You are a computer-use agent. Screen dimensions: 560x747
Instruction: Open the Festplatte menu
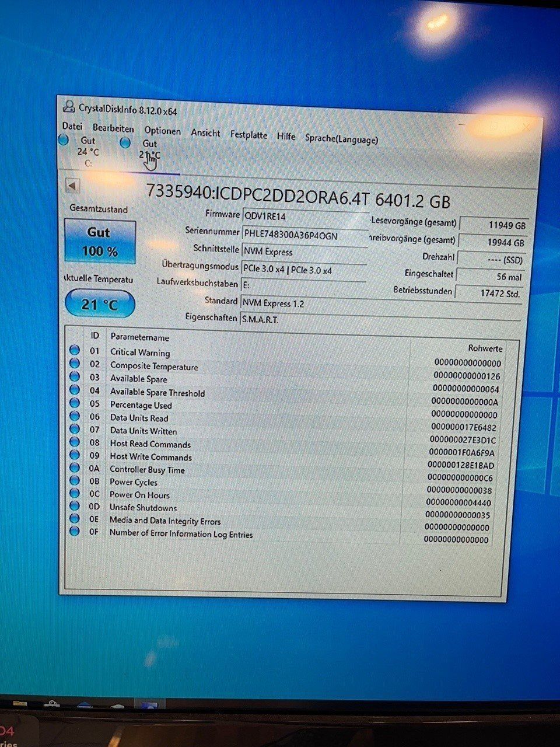pos(249,135)
